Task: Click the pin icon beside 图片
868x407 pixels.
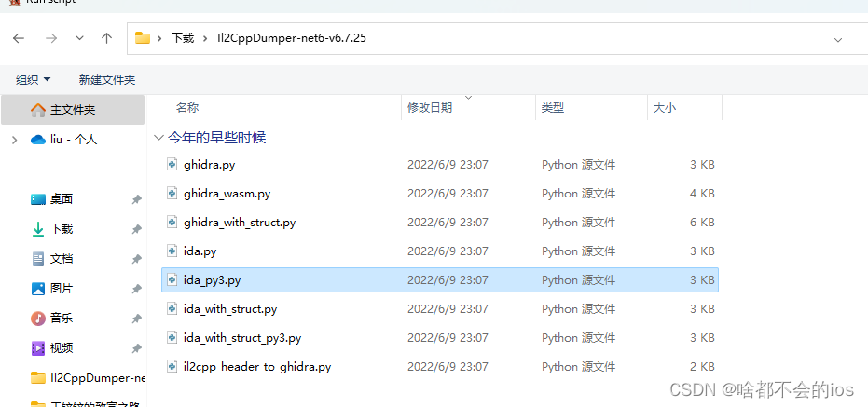Action: [136, 290]
